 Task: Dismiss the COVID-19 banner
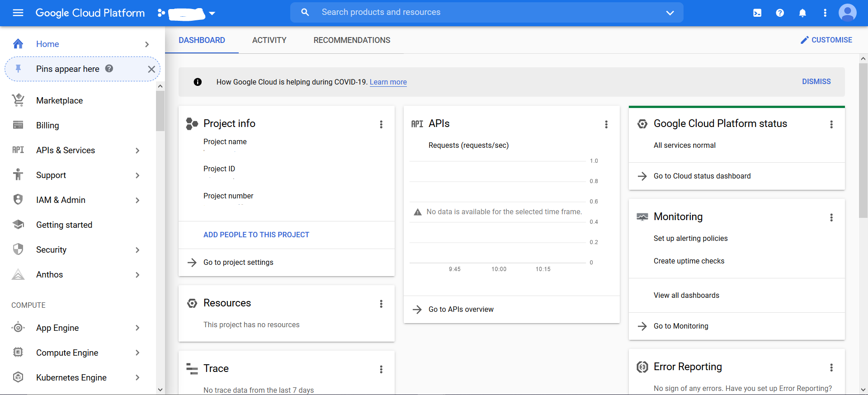tap(816, 81)
